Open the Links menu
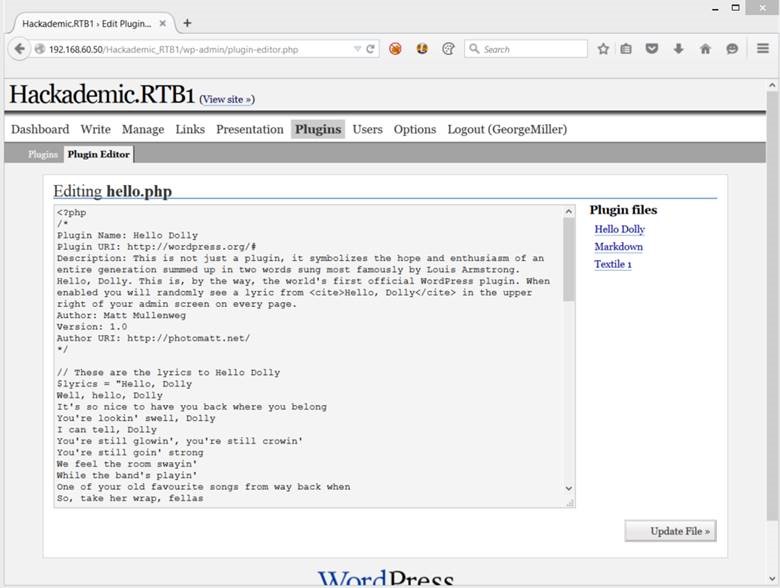This screenshot has height=588, width=780. tap(190, 129)
